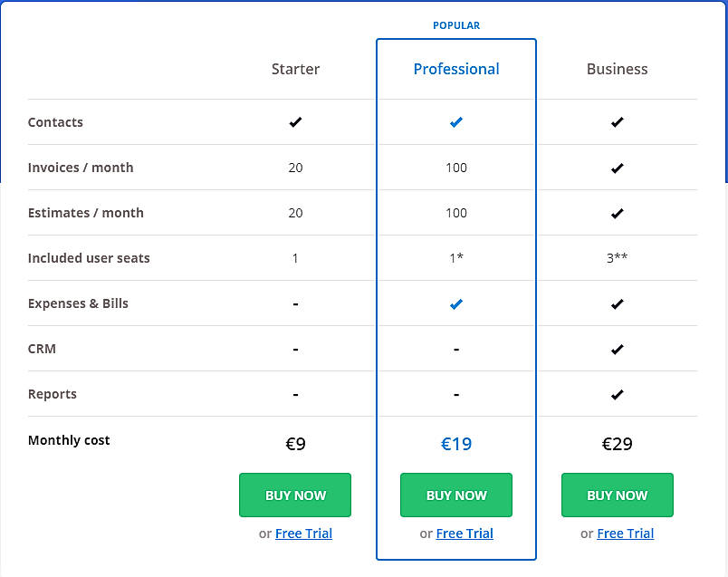Buy Now for the Business plan
The width and height of the screenshot is (728, 577).
click(x=617, y=495)
